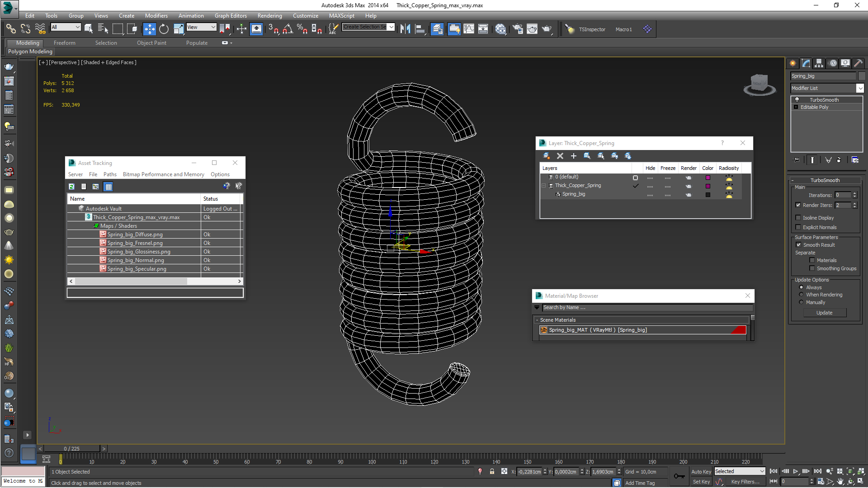
Task: Open the Material Editor from toolbar
Action: coord(500,29)
